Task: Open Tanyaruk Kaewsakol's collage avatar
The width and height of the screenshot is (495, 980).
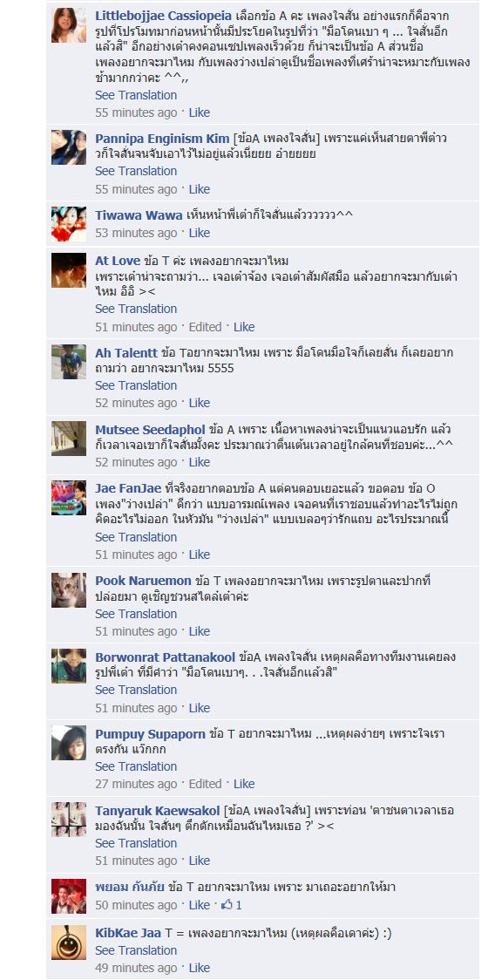Action: pos(69,820)
